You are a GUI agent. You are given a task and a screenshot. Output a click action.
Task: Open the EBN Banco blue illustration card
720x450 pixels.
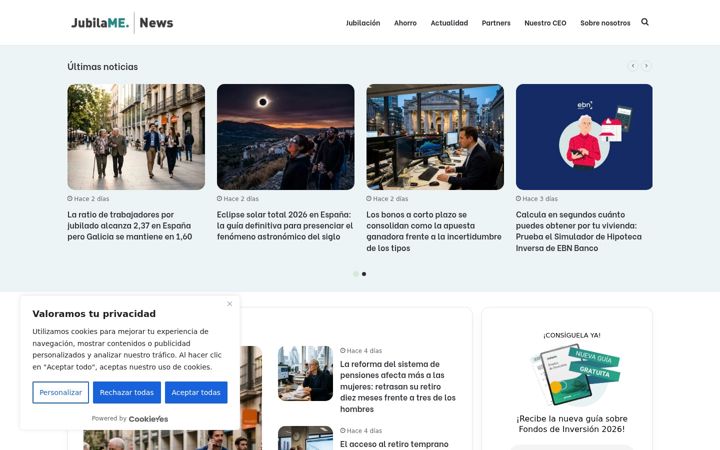(x=584, y=137)
